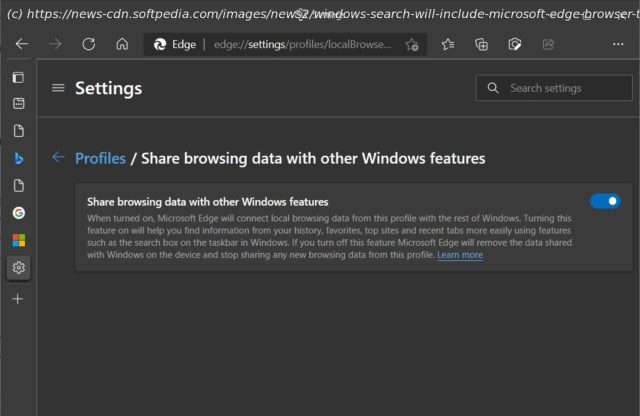The width and height of the screenshot is (640, 416).
Task: Add new tab with plus button
Action: pos(18,299)
